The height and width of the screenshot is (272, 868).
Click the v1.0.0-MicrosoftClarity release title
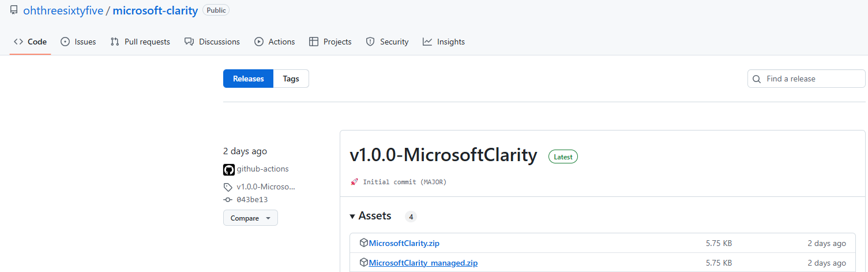click(443, 155)
